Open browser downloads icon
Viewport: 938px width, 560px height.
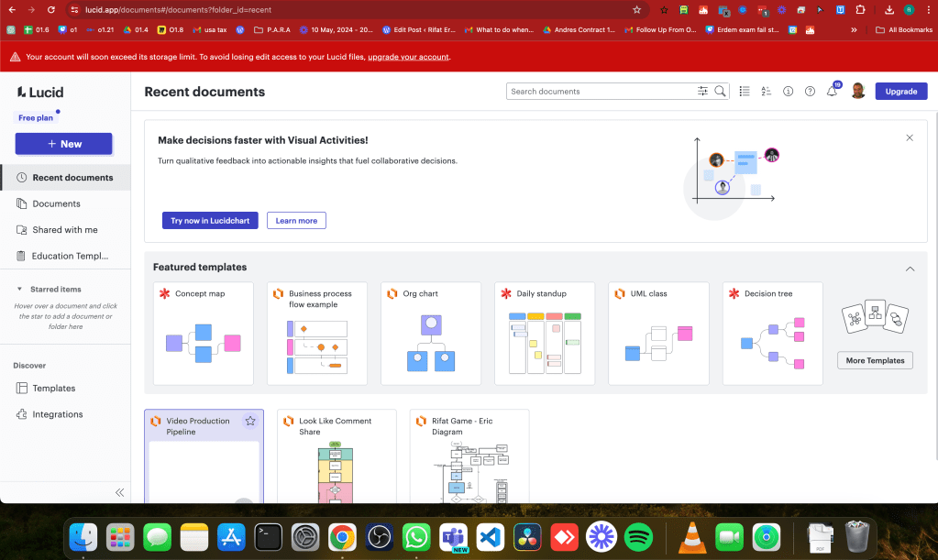[x=889, y=9]
